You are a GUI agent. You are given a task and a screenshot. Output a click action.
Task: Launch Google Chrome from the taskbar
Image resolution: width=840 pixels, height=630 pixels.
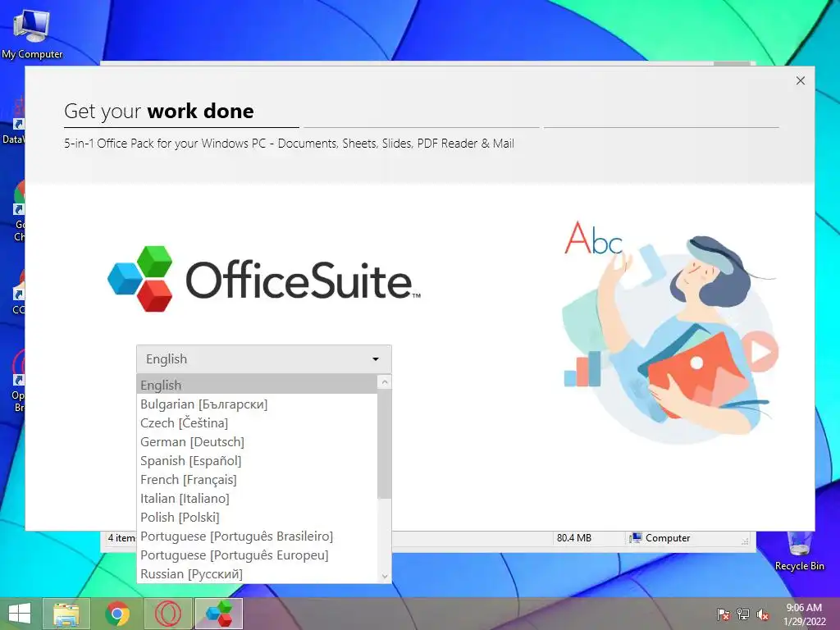point(117,614)
